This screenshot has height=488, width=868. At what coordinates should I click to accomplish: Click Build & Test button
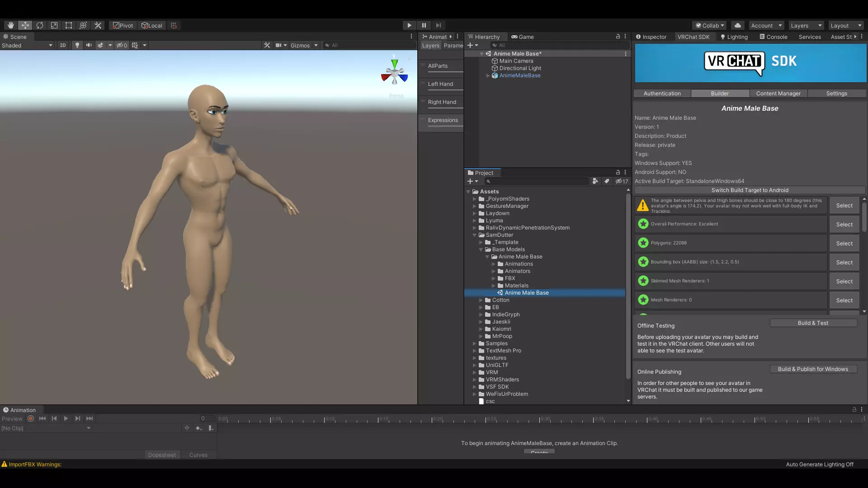[813, 323]
